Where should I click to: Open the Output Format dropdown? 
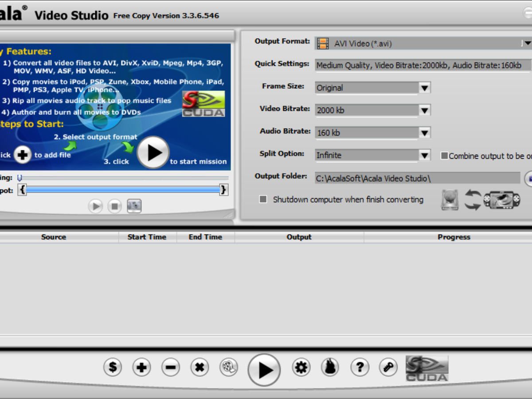(526, 43)
